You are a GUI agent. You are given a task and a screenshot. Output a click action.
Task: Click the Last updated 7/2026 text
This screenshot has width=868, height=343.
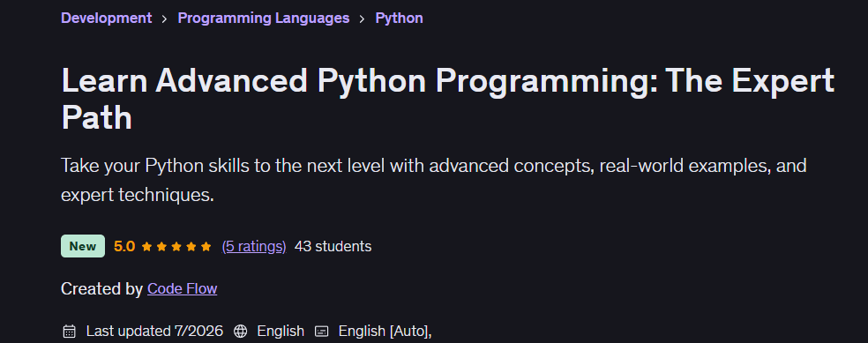pos(154,331)
